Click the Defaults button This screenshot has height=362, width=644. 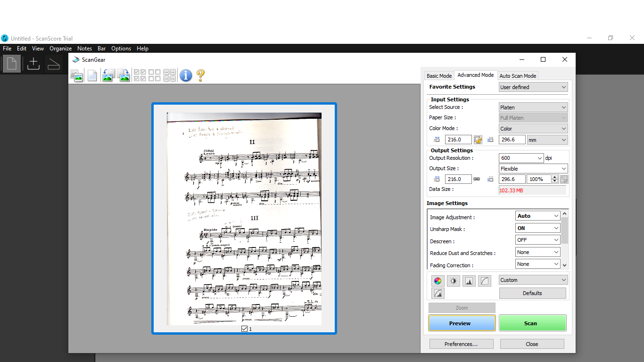tap(533, 293)
